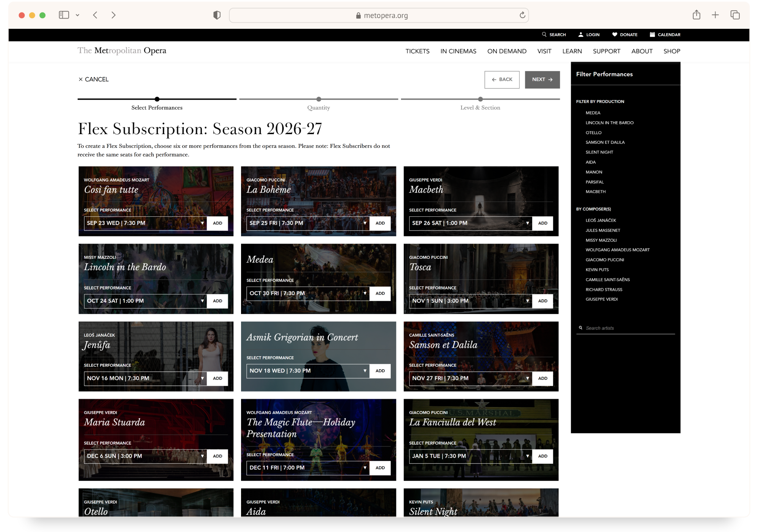Filter by Parsifal production
The width and height of the screenshot is (758, 532).
click(595, 182)
